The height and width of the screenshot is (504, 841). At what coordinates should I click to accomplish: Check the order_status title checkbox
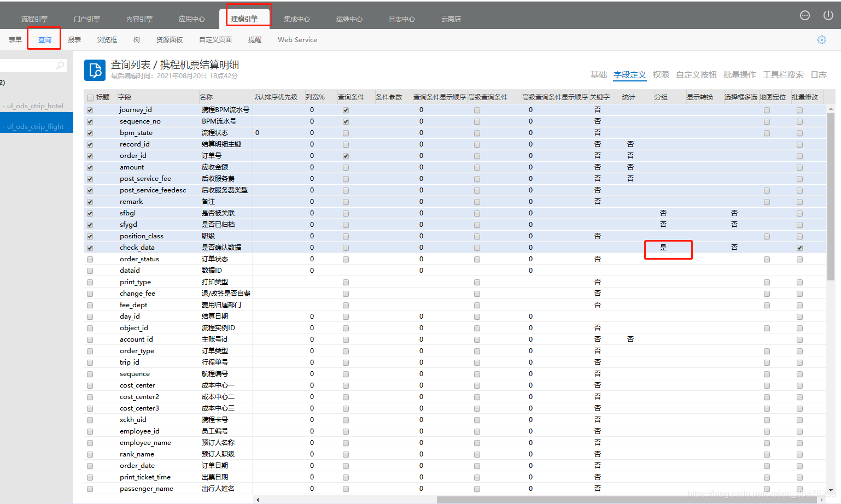(x=90, y=259)
